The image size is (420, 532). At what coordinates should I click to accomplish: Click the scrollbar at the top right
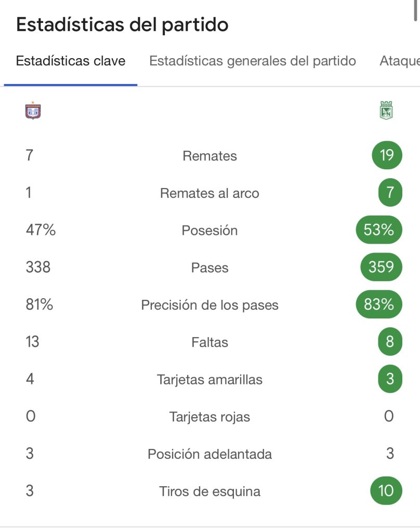[417, 10]
